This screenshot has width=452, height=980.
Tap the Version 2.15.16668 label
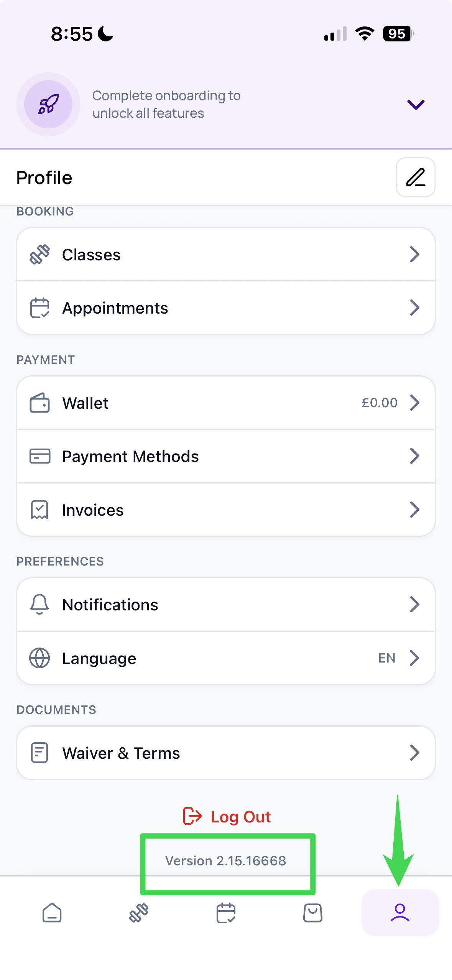[x=226, y=861]
